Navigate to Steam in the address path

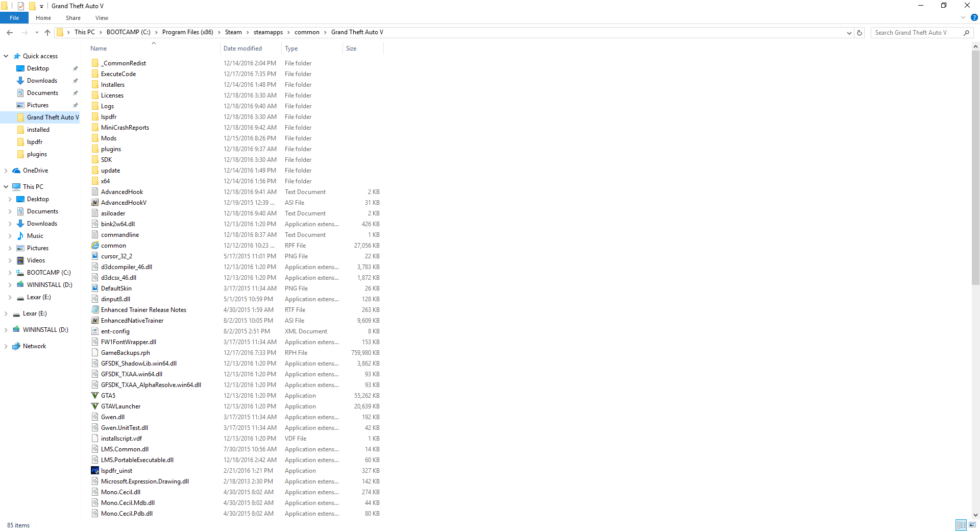click(x=233, y=32)
